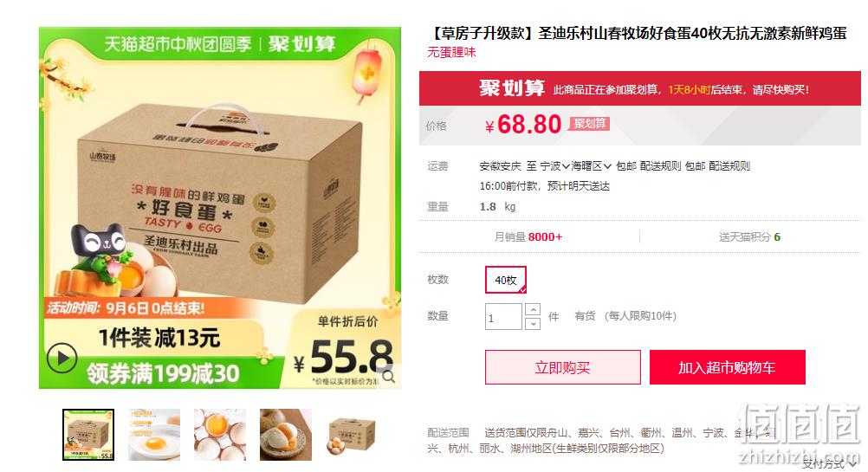Select the boiled egg thumbnail
This screenshot has width=868, height=472.
tap(286, 435)
